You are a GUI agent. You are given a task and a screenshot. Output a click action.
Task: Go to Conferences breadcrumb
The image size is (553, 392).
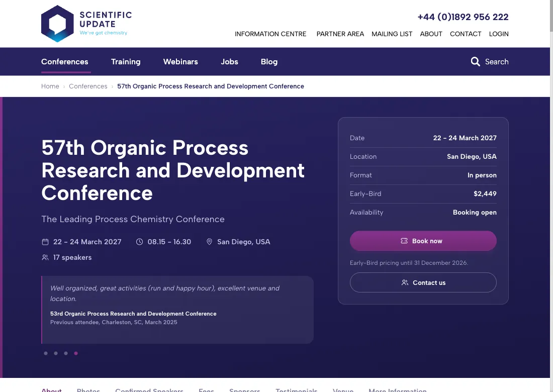tap(88, 86)
